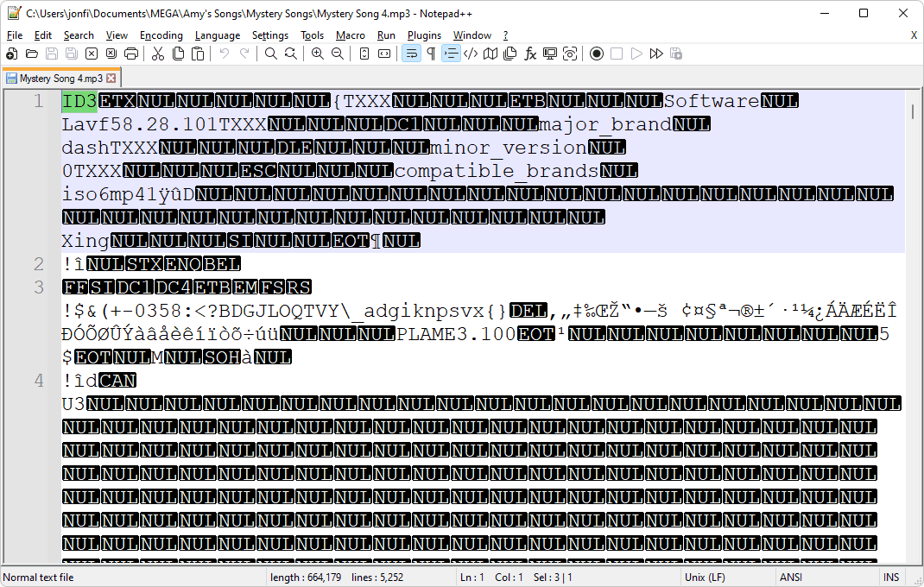The image size is (924, 587).
Task: Toggle the indentation guide
Action: pyautogui.click(x=449, y=53)
